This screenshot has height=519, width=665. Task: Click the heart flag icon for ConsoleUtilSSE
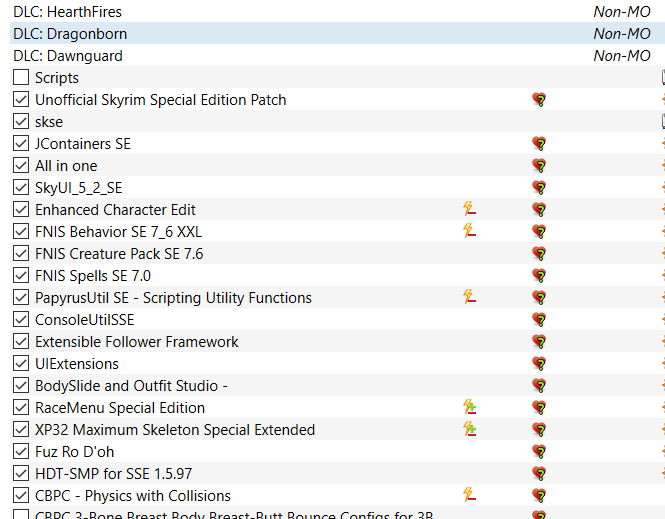[539, 320]
